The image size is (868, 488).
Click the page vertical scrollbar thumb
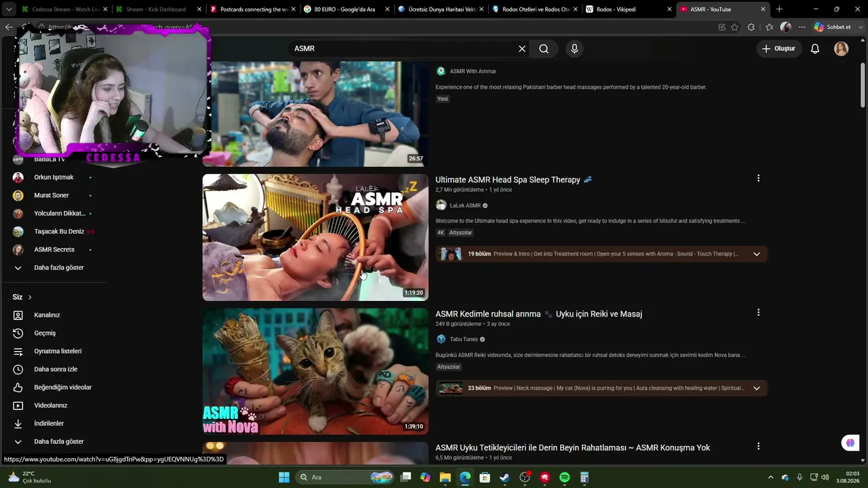click(863, 85)
